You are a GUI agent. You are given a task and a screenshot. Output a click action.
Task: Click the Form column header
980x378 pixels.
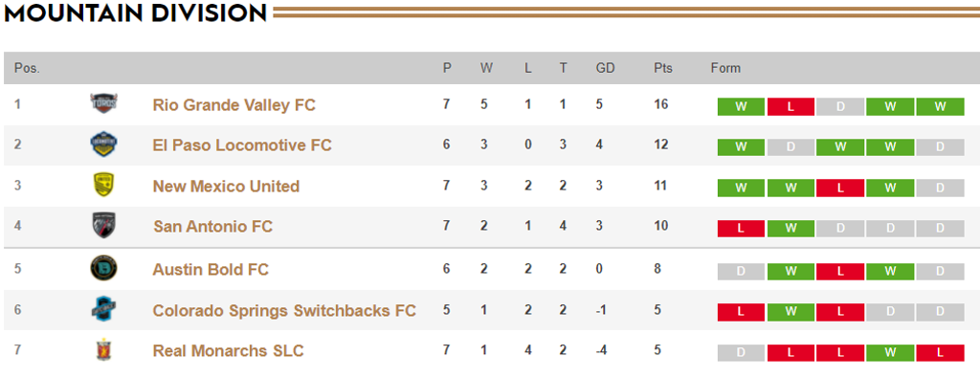(725, 68)
